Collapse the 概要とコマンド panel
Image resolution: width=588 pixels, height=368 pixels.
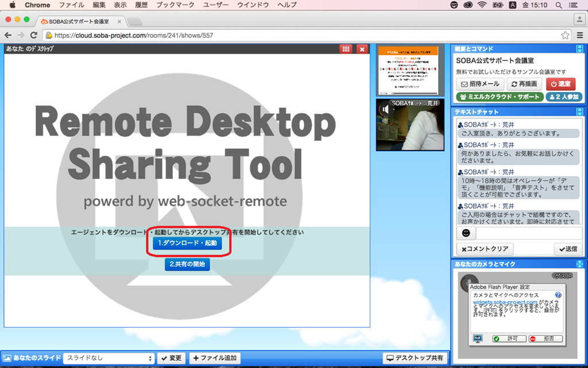(x=579, y=49)
